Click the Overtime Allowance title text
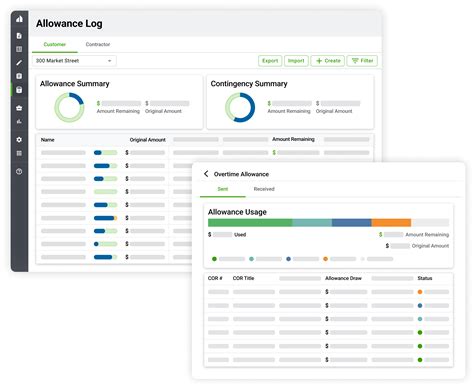The height and width of the screenshot is (387, 474). coord(241,174)
